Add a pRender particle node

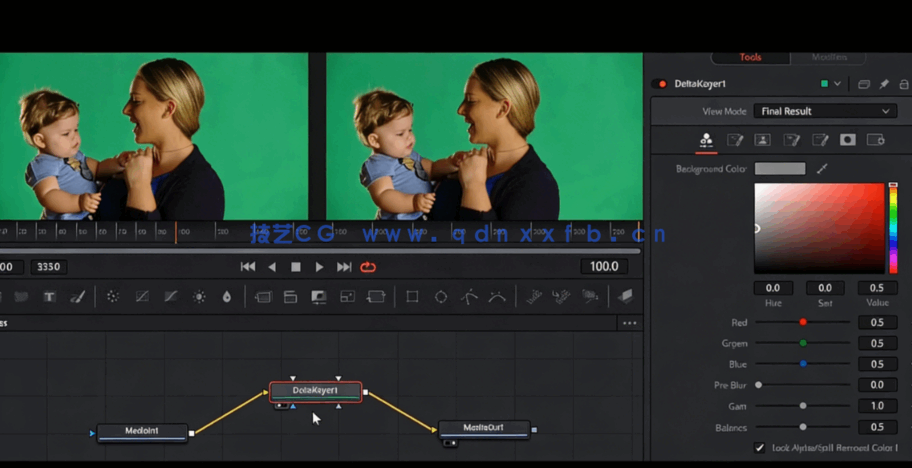(590, 296)
